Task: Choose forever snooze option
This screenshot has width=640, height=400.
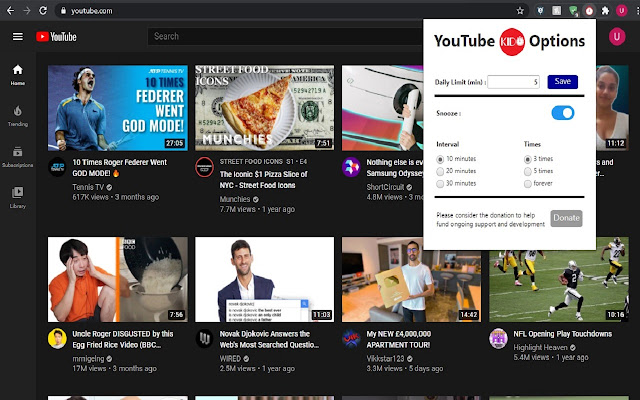Action: tap(528, 184)
